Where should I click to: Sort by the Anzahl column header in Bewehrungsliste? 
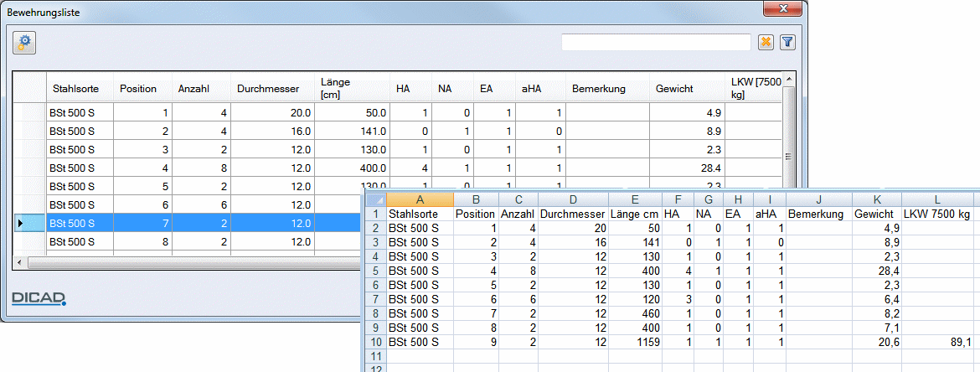pos(201,89)
